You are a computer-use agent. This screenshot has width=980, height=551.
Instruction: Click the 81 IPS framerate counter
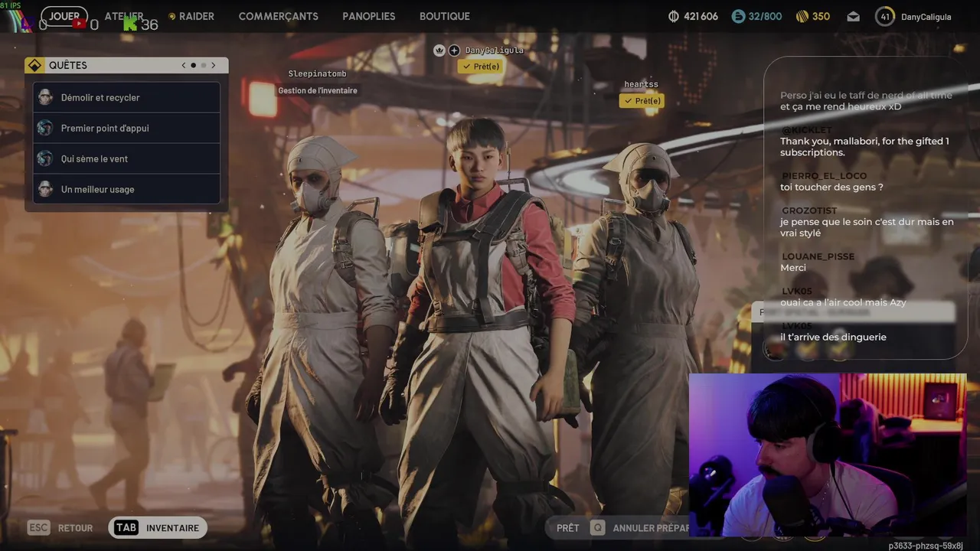(11, 5)
